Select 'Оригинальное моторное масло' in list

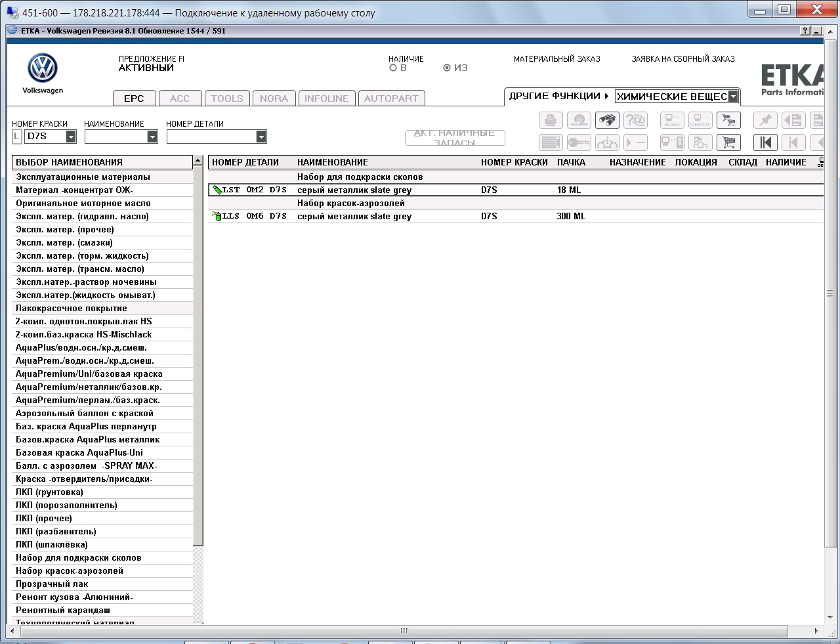click(x=102, y=203)
